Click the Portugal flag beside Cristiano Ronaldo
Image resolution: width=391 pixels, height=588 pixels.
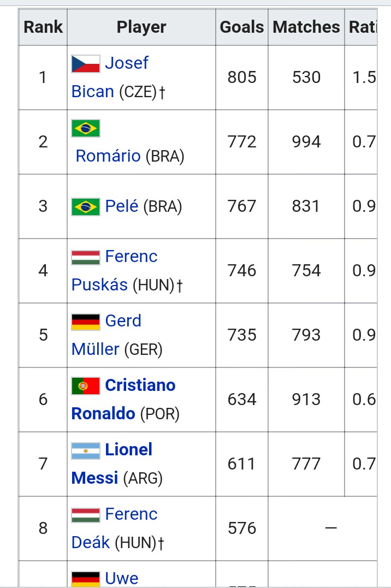[86, 386]
